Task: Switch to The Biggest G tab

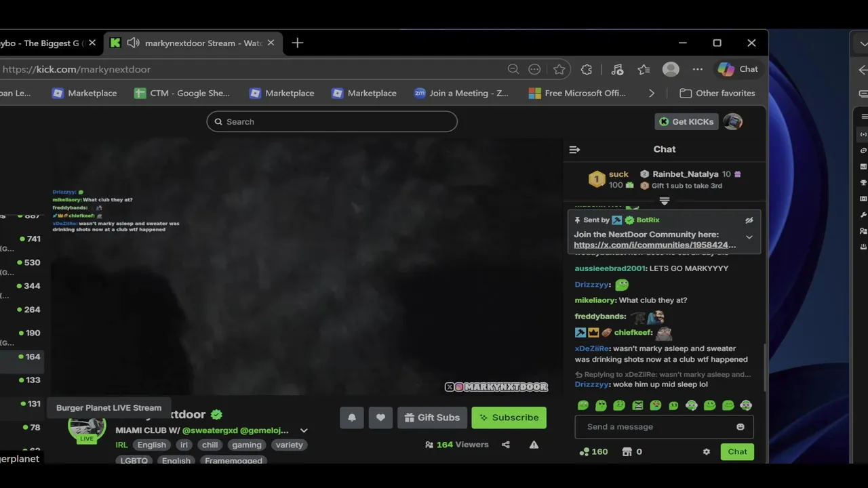Action: 42,43
